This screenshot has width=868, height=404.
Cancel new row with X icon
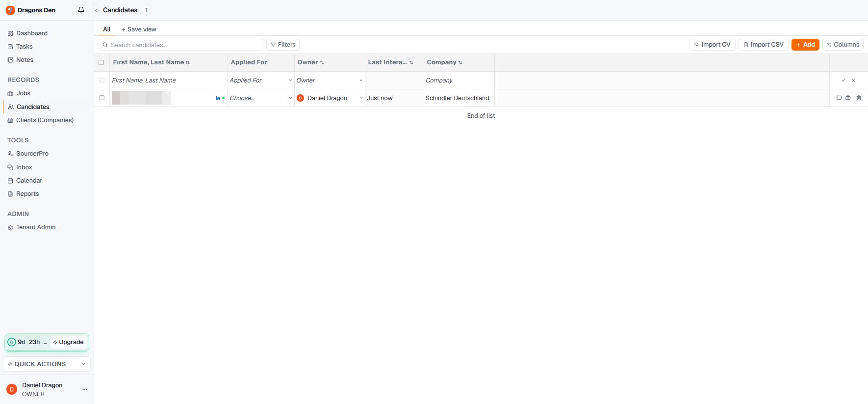click(x=853, y=80)
